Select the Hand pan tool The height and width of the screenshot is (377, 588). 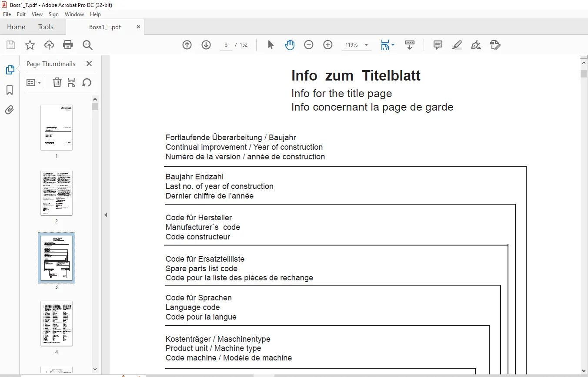point(290,45)
